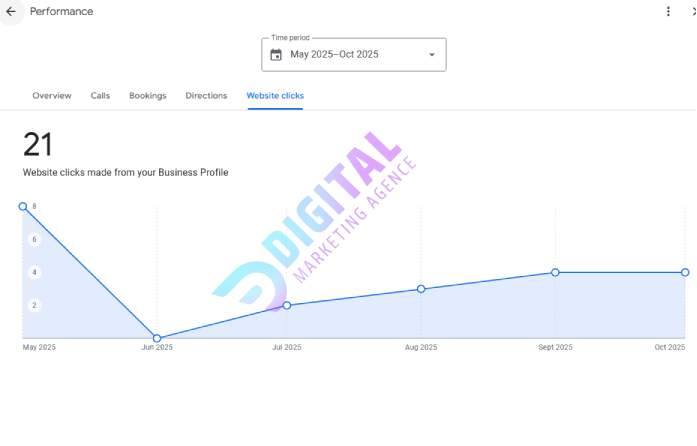Screen dimensions: 697x446
Task: Click the 'Sept 2025' axis label
Action: click(555, 347)
